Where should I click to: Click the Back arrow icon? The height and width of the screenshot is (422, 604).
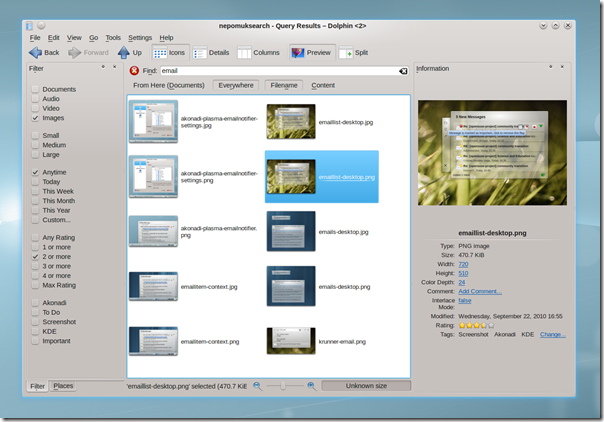tap(35, 52)
